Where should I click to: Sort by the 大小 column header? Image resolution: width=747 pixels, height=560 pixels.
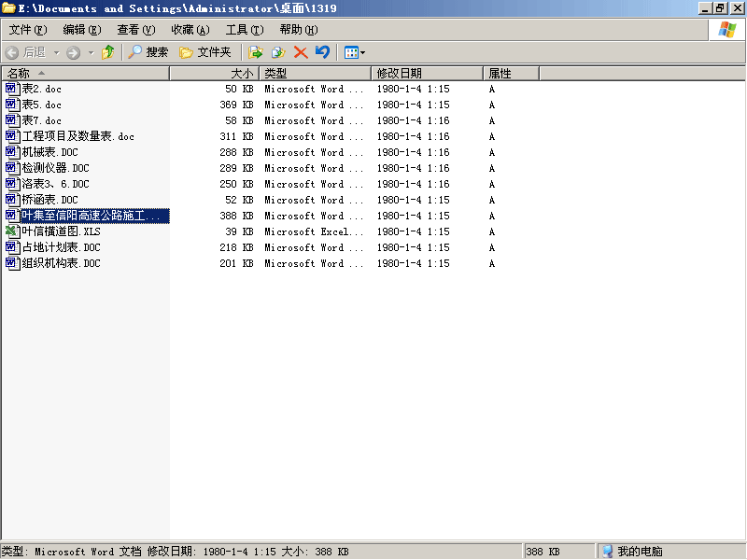click(x=215, y=74)
